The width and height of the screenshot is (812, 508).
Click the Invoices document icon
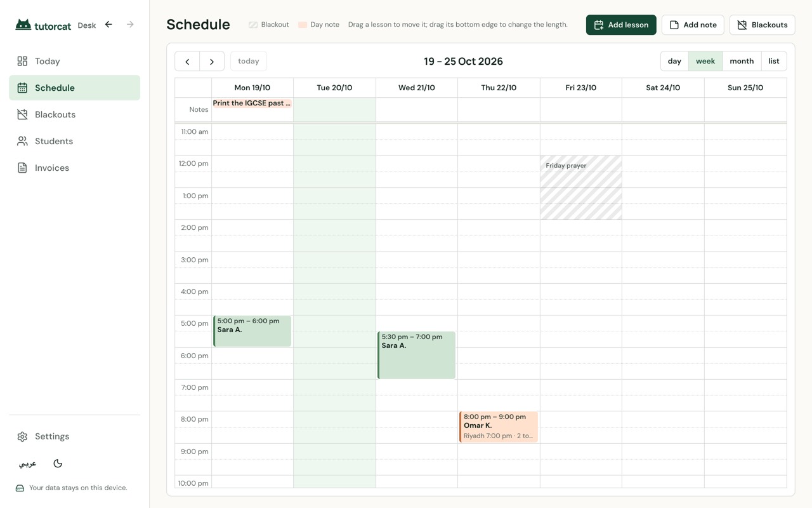pos(22,168)
